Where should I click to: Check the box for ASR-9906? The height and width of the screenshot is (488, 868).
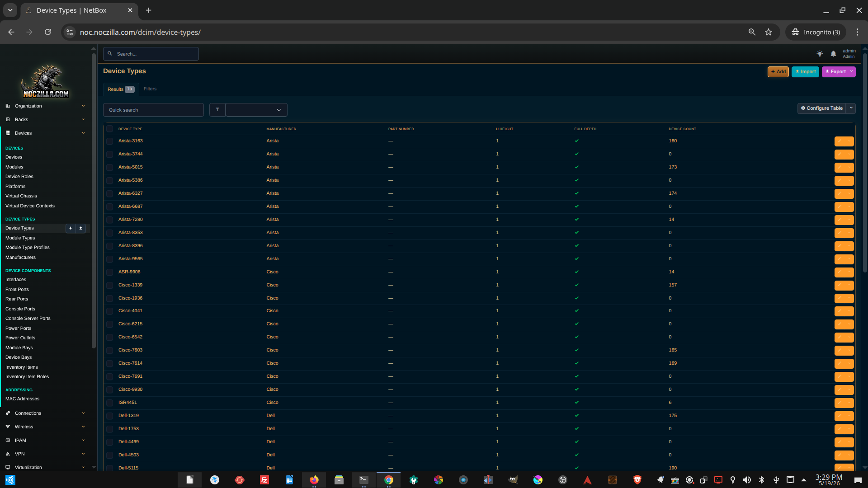pyautogui.click(x=110, y=272)
